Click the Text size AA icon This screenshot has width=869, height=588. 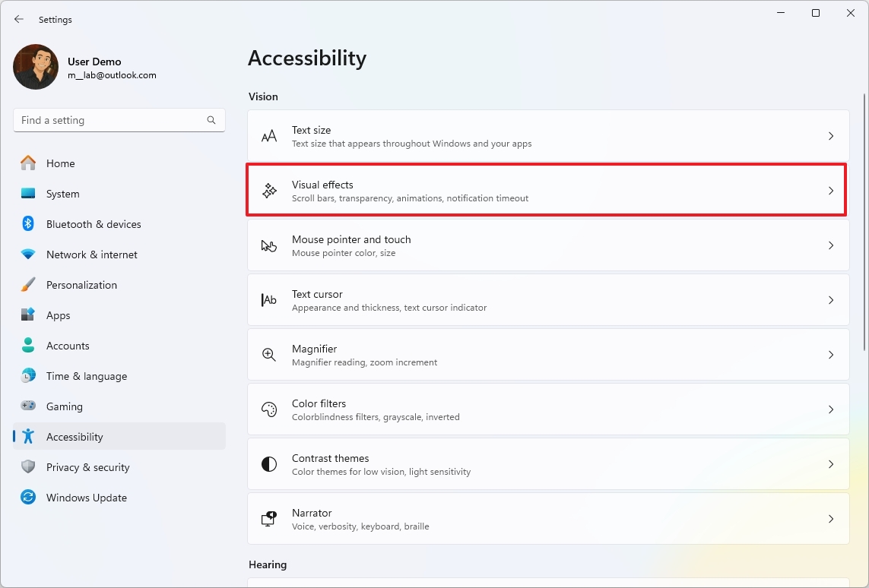click(x=269, y=137)
